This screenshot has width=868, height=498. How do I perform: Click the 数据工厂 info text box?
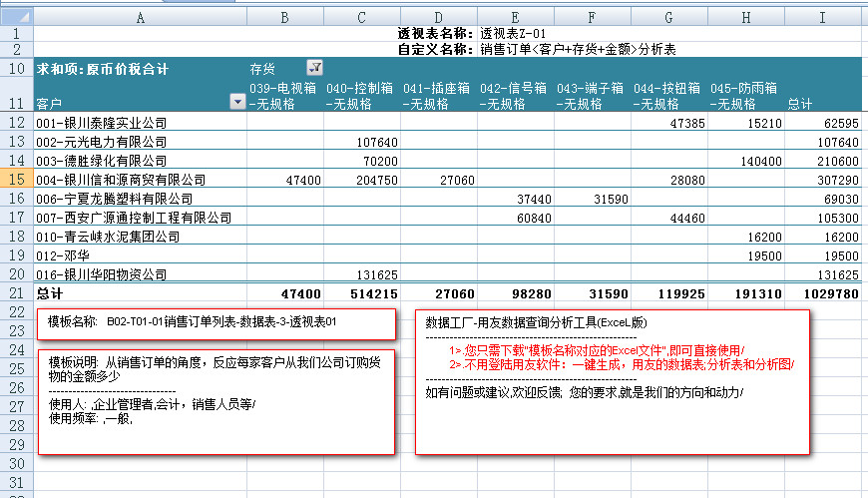point(611,381)
